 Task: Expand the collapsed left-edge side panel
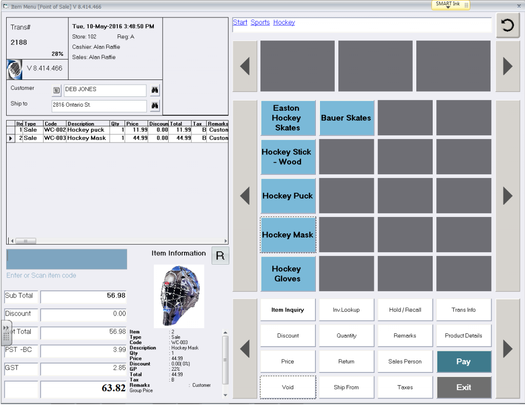coord(6,333)
